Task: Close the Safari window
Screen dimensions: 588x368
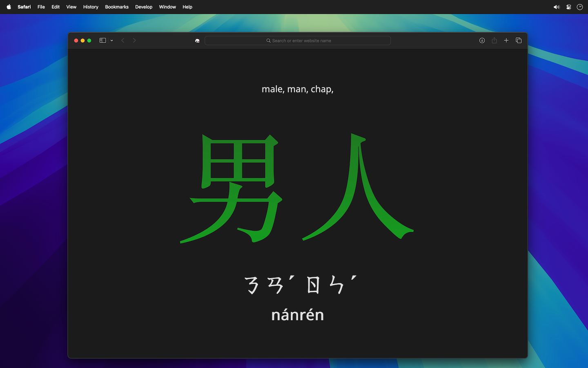Action: (76, 40)
